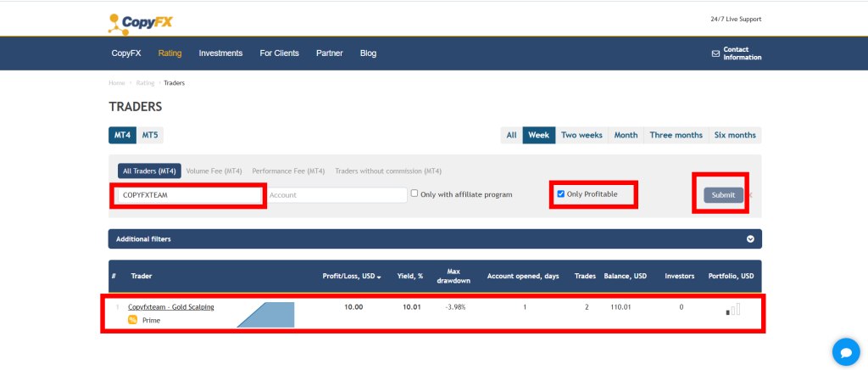This screenshot has width=868, height=370.
Task: Select Volume Fee (MT4) filter tab
Action: 214,171
